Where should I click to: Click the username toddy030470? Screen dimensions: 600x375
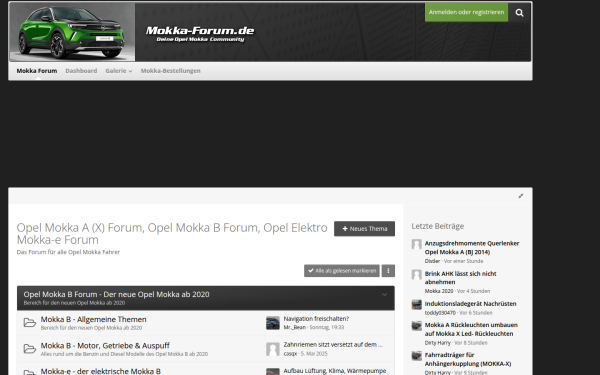click(x=440, y=313)
